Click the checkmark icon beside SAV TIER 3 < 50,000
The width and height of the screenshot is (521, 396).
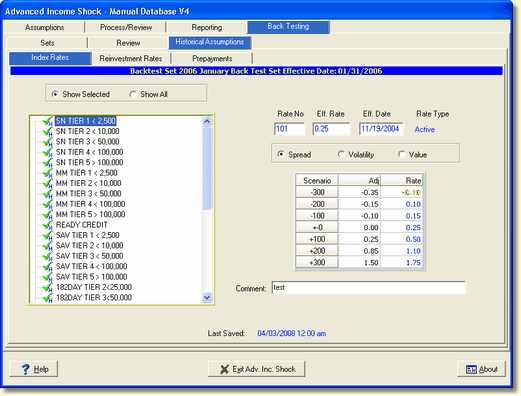(x=48, y=256)
